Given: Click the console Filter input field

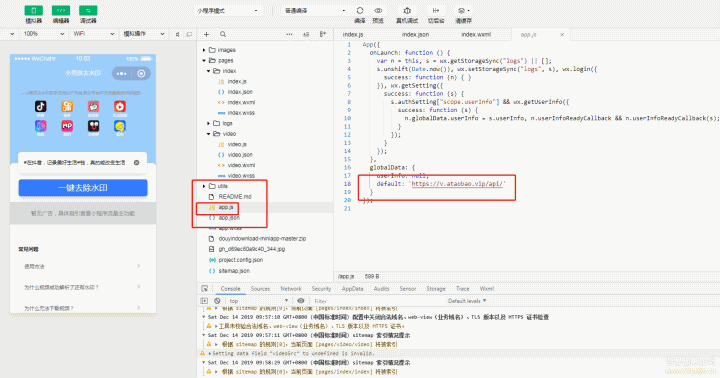Looking at the screenshot, I should 377,301.
